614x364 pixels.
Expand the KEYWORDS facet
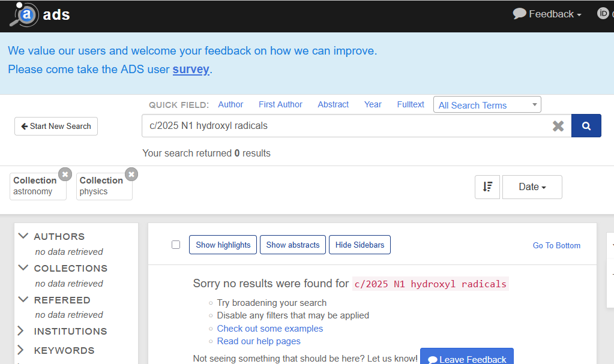pos(21,350)
